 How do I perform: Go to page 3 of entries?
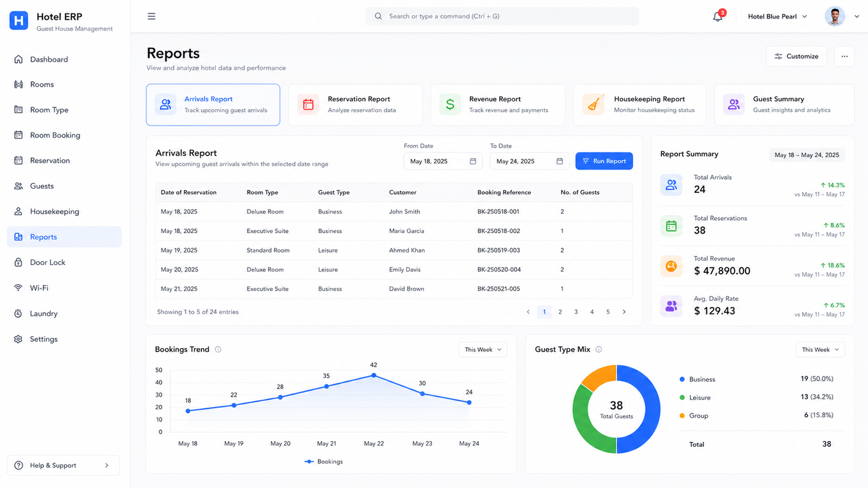576,312
